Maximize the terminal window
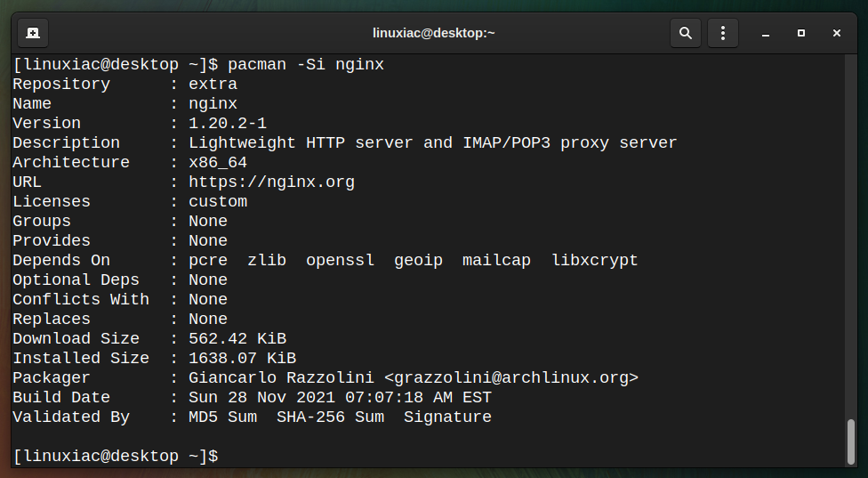The image size is (868, 478). pyautogui.click(x=801, y=33)
